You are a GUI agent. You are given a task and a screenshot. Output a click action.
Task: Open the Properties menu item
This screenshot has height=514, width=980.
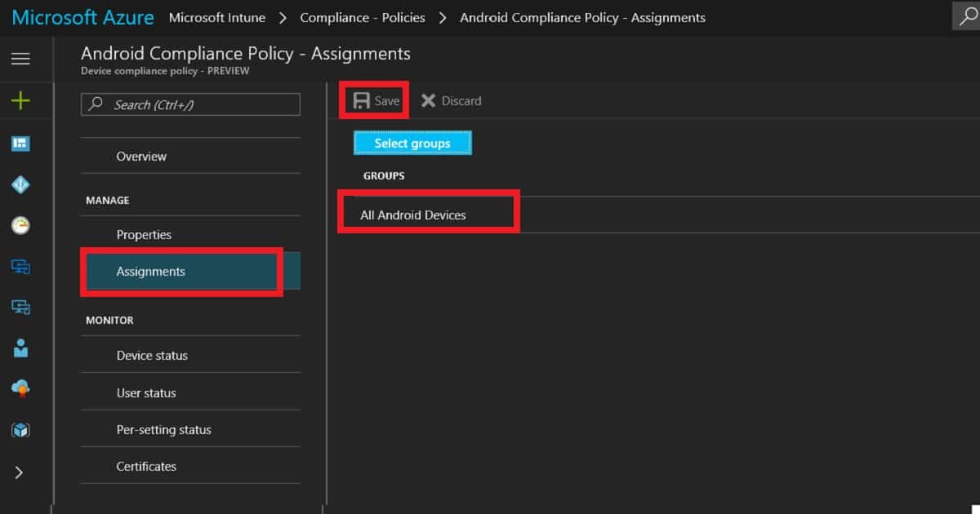coord(190,234)
